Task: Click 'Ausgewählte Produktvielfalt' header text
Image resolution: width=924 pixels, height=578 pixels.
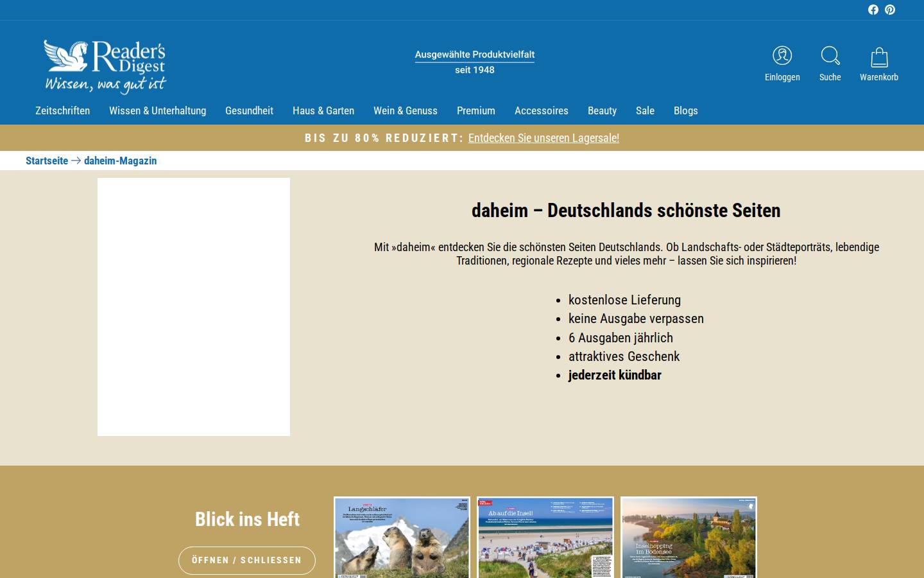Action: click(475, 55)
